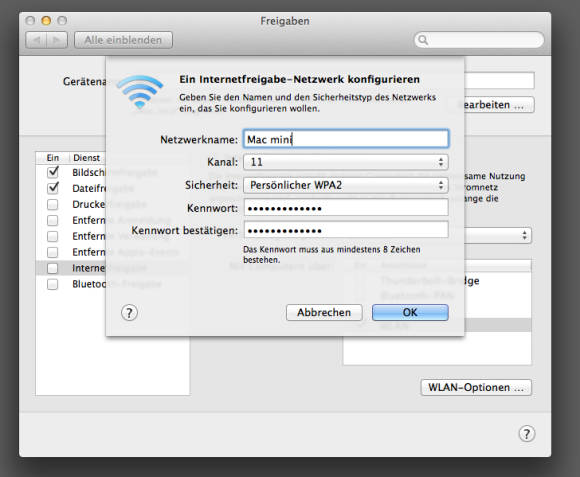Click the Kennwort password field
Screen dimensions: 580x477
tap(345, 208)
